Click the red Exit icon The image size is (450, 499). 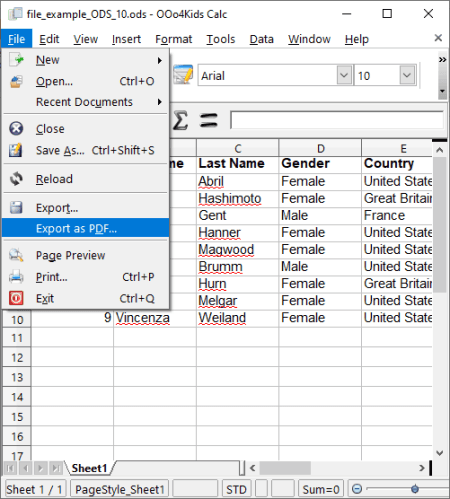coord(16,298)
